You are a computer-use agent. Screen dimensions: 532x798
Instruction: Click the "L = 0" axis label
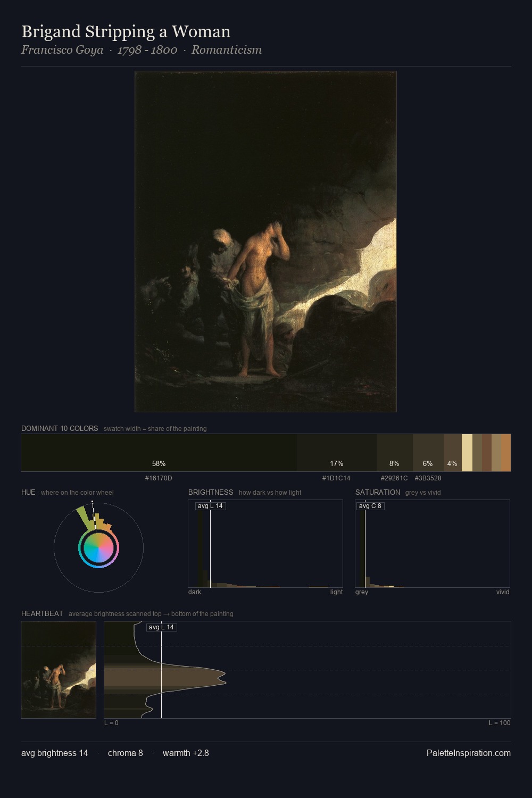click(111, 723)
